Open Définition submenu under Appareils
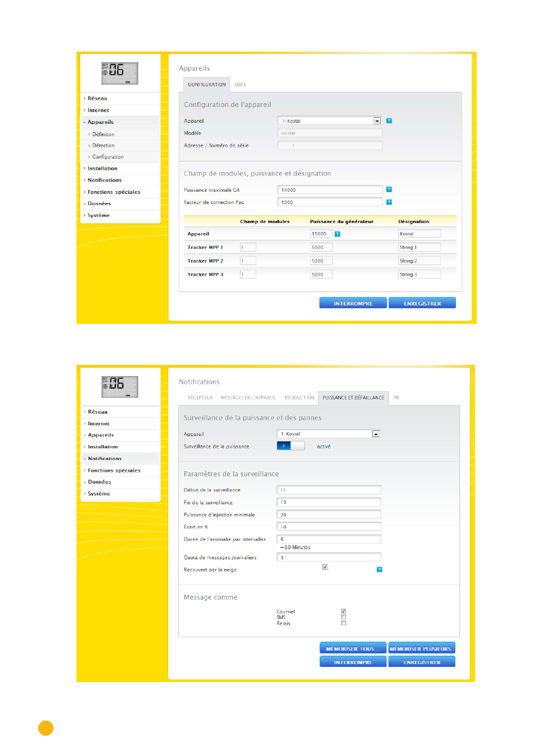This screenshot has width=535, height=756. [x=103, y=134]
